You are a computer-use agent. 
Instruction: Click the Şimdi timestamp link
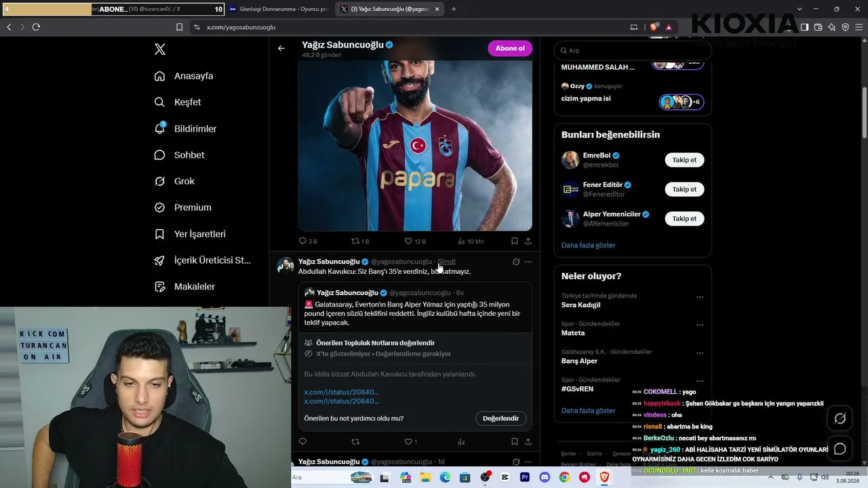(x=446, y=262)
